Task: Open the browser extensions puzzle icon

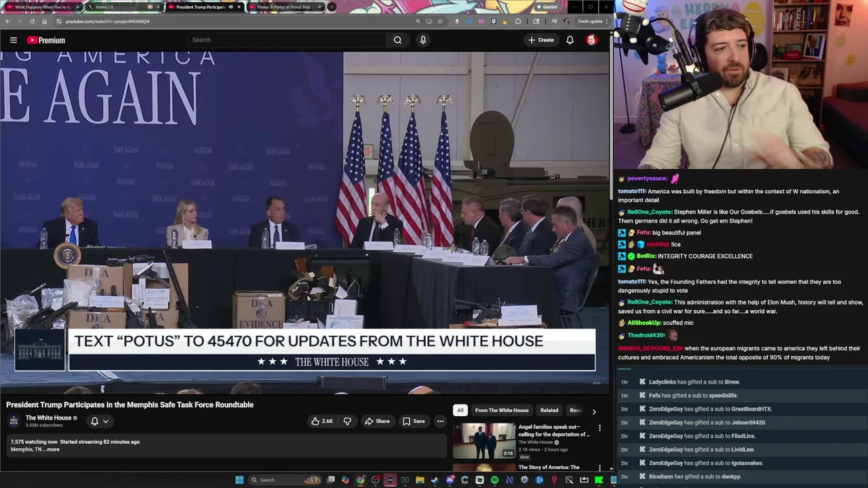Action: (x=518, y=21)
